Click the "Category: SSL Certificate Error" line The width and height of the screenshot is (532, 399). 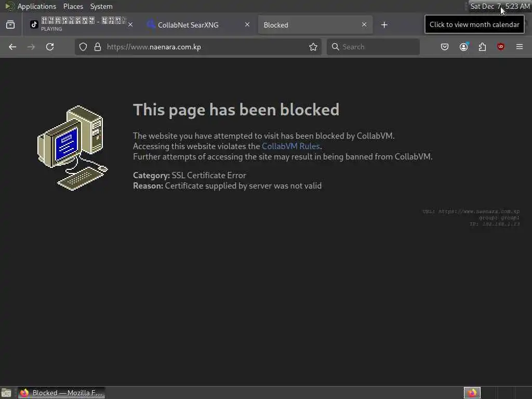coord(189,176)
